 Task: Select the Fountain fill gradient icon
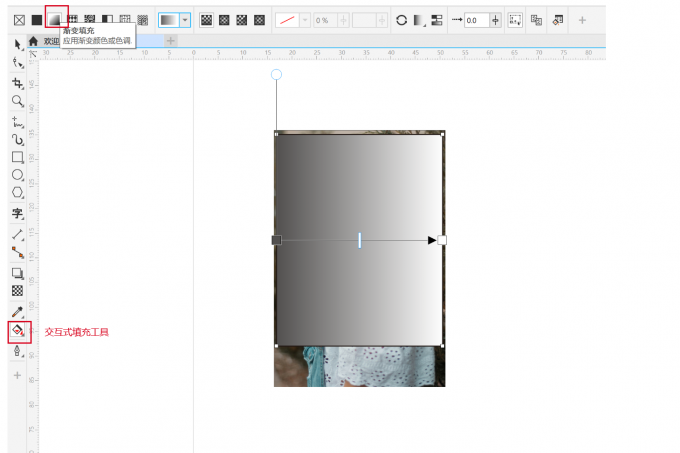(x=55, y=20)
